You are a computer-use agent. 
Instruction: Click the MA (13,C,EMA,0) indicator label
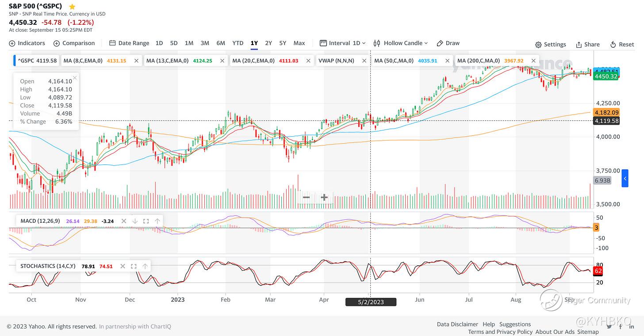[x=168, y=61]
